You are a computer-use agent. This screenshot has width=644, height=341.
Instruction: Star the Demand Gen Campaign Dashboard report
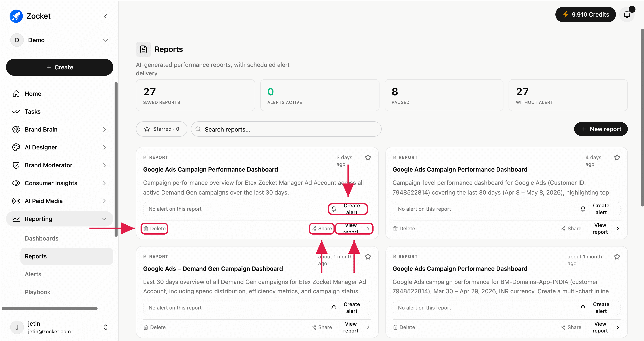(x=368, y=256)
